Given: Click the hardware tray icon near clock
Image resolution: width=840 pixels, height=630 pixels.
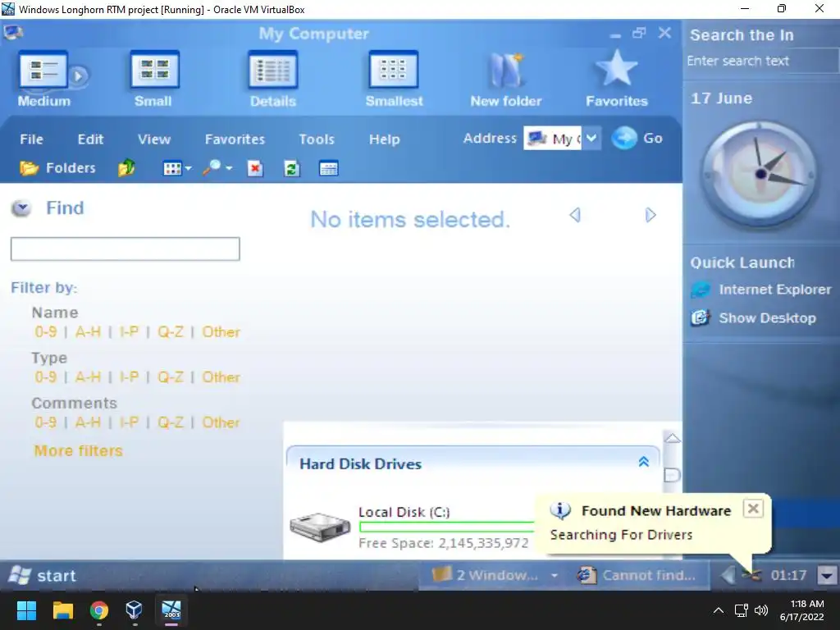Looking at the screenshot, I should [x=752, y=576].
